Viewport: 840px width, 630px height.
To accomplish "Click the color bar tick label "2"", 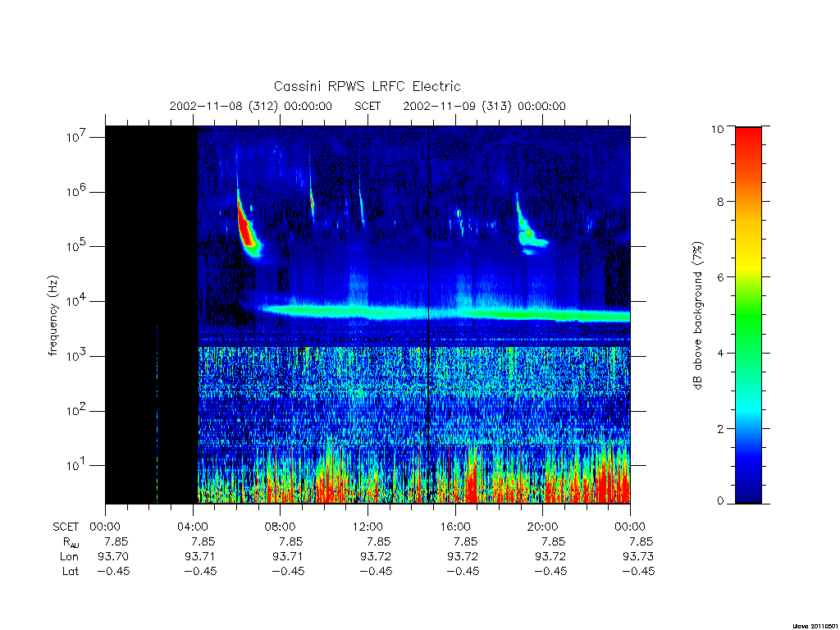I will [x=720, y=428].
